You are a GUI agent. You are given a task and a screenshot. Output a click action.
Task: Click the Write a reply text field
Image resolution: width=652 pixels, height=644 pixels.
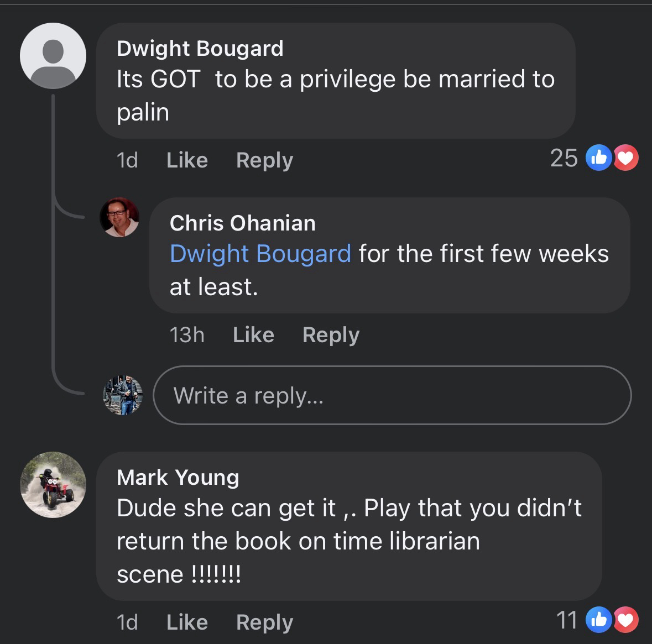tap(392, 395)
